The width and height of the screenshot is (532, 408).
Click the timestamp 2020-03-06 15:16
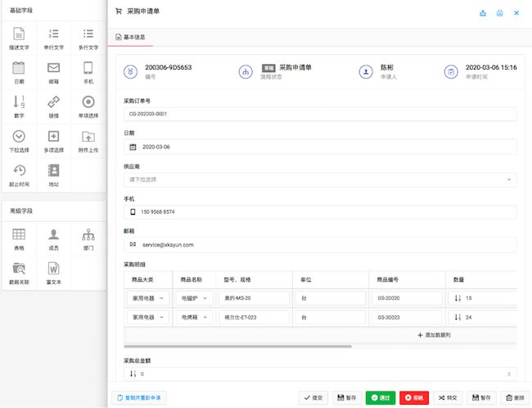click(x=491, y=67)
